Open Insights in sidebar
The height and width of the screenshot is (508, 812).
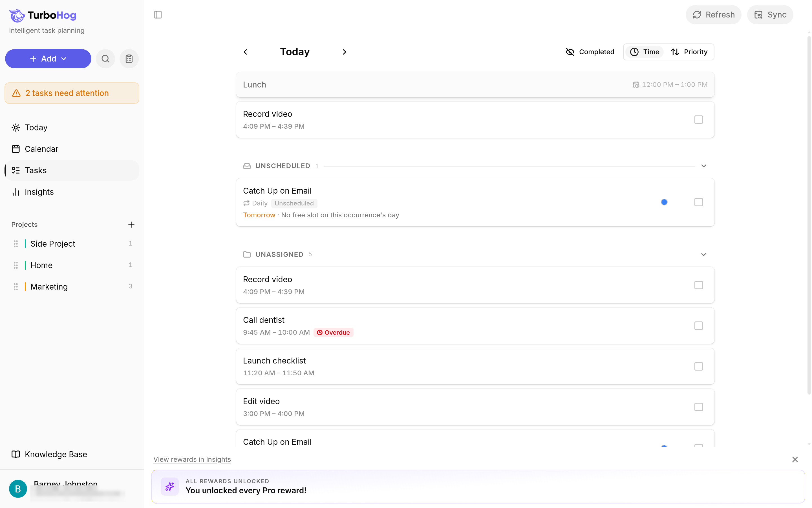(72, 192)
